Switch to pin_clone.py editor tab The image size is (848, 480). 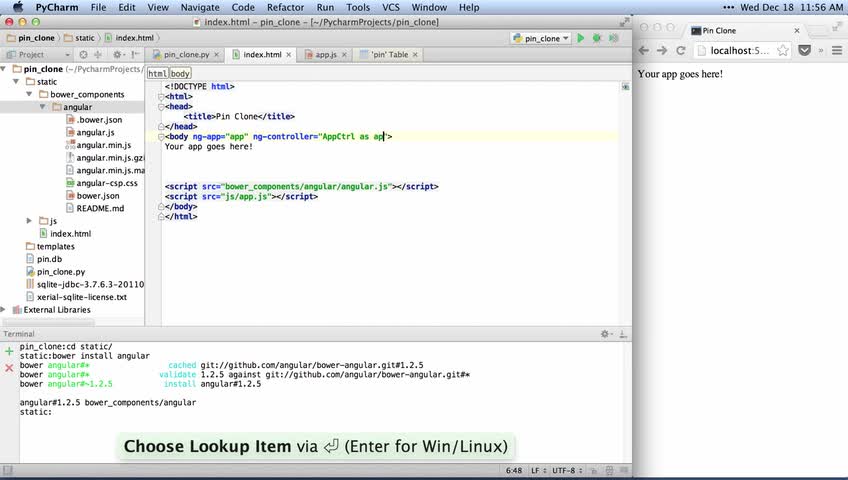tap(186, 55)
